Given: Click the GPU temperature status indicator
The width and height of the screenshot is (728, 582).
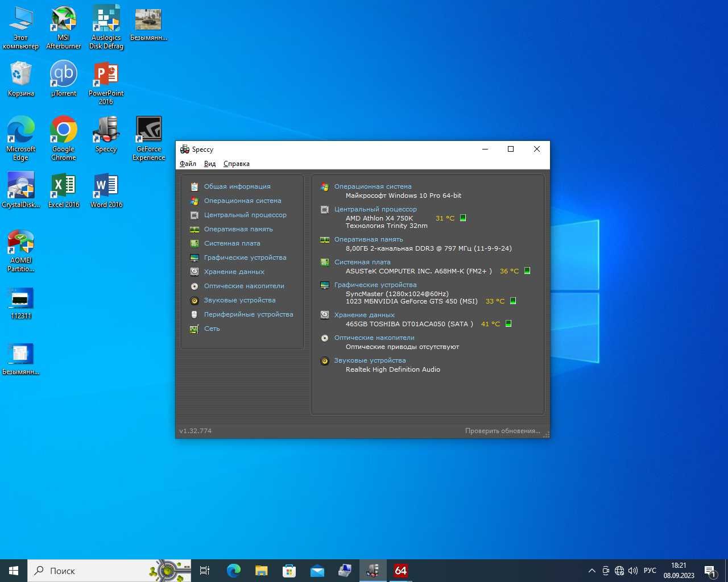Looking at the screenshot, I should 513,301.
